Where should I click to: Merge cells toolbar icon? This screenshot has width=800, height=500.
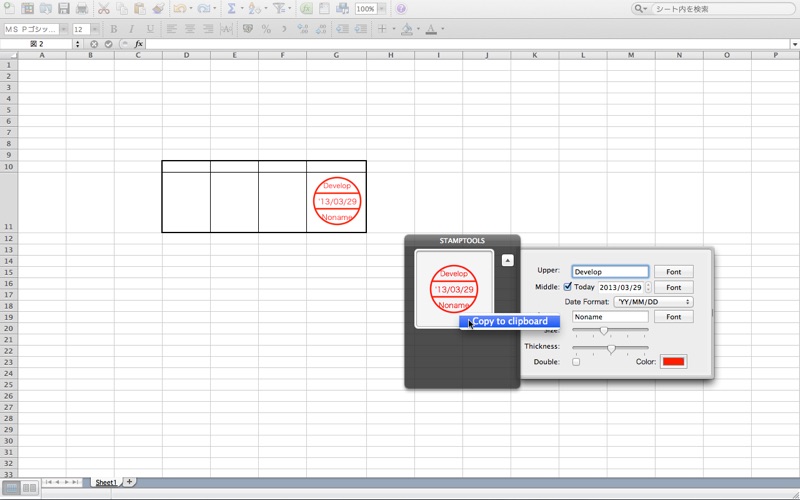(x=226, y=29)
